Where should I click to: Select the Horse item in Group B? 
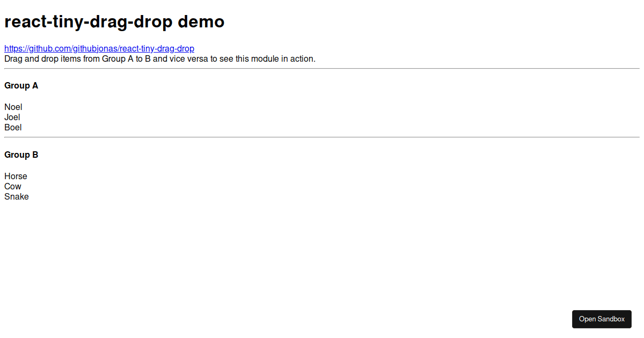click(16, 176)
